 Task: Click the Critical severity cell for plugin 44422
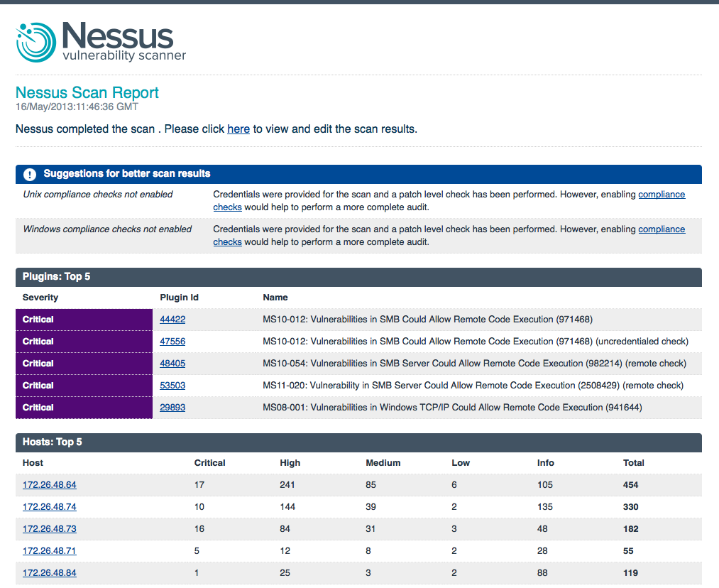84,320
